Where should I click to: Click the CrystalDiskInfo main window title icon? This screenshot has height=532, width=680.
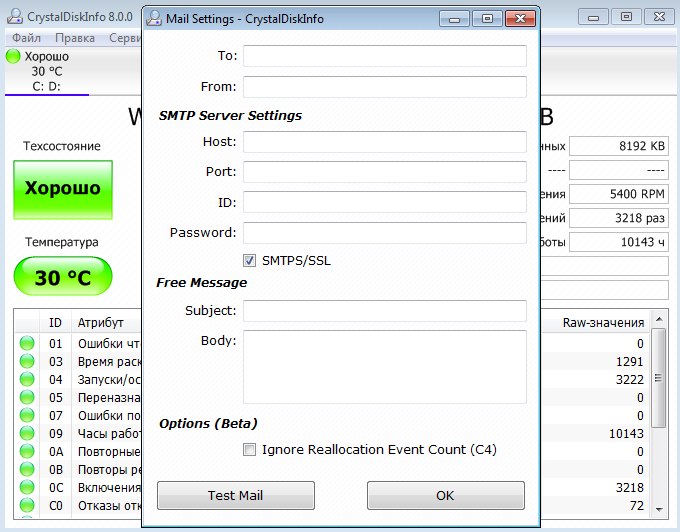[14, 16]
